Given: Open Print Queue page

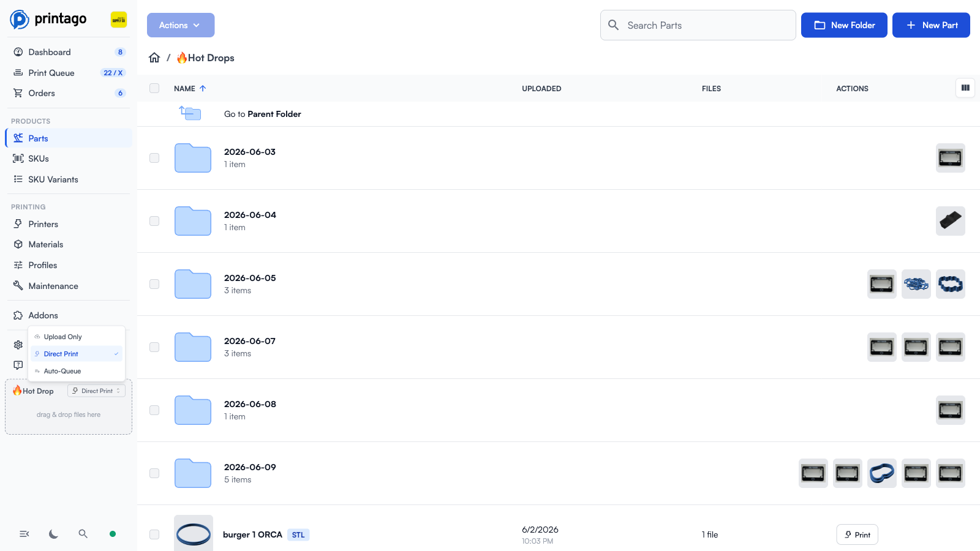Looking at the screenshot, I should (69, 73).
